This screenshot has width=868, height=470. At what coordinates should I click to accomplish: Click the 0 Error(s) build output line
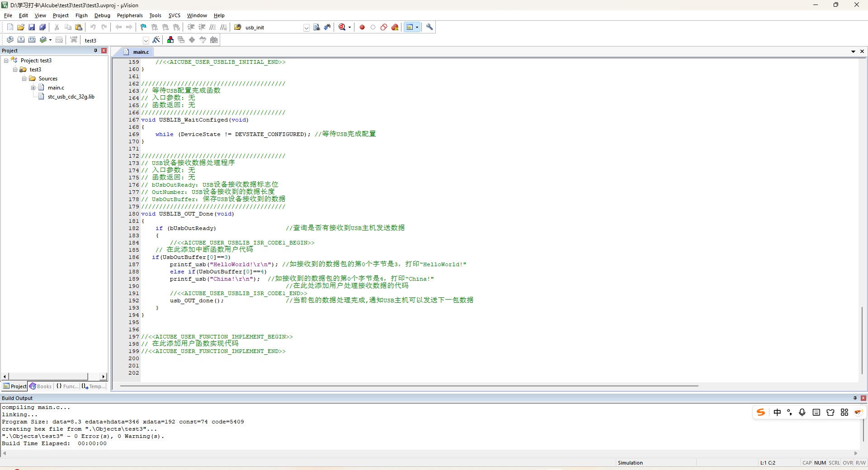coord(83,436)
